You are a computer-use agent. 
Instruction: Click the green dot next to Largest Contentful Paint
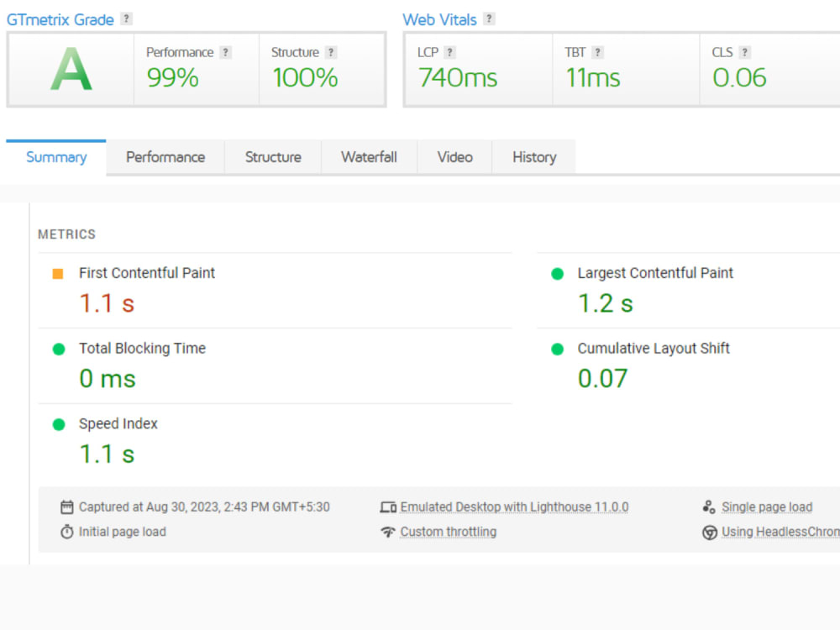[557, 274]
